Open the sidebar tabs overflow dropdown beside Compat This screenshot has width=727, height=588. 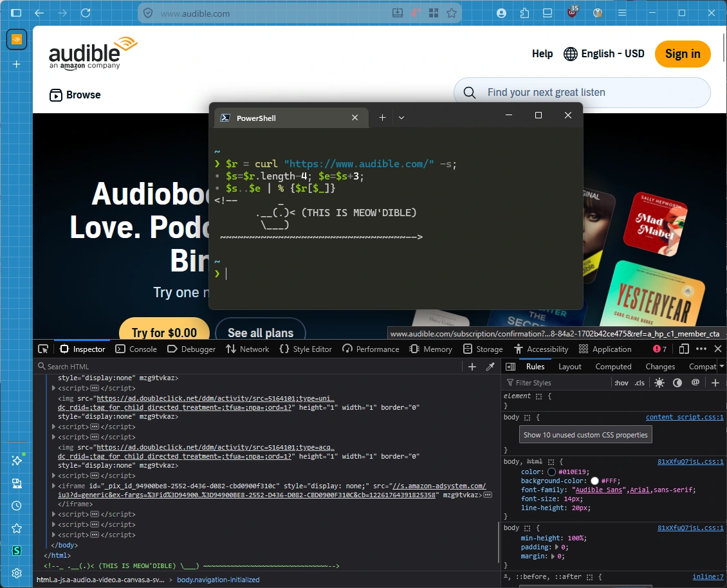(x=721, y=366)
